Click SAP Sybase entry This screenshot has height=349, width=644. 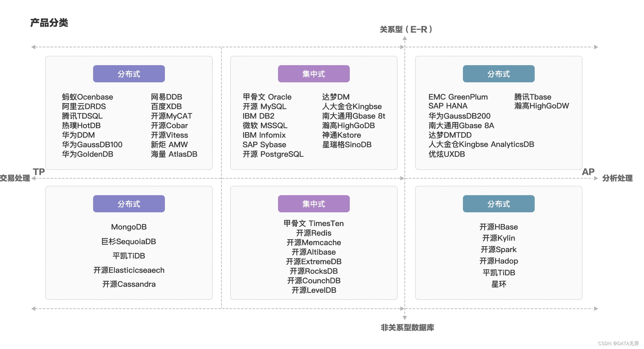[x=264, y=145]
